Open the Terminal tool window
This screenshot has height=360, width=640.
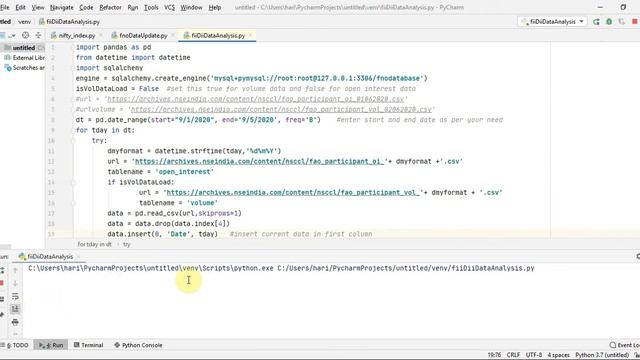tap(89, 345)
